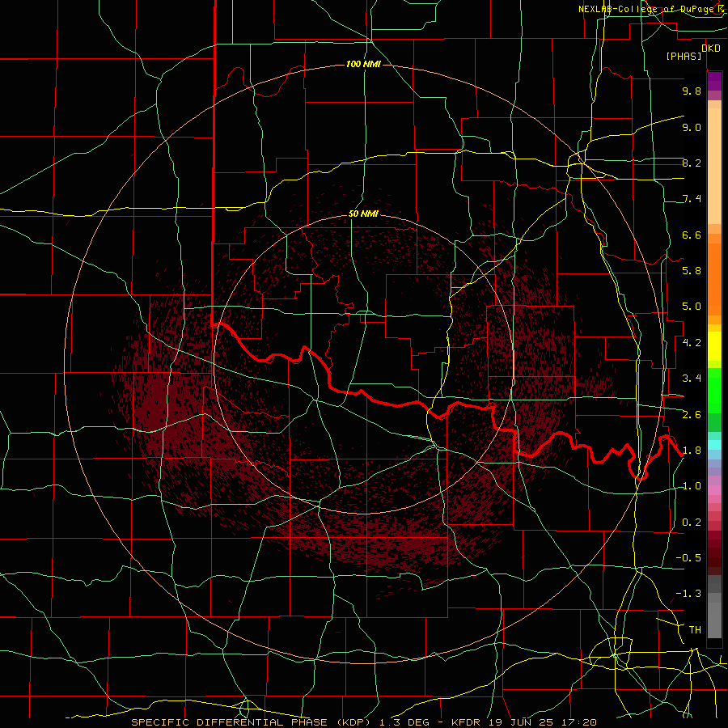
Task: Select the orange swatch of the color bar
Action: (x=714, y=278)
